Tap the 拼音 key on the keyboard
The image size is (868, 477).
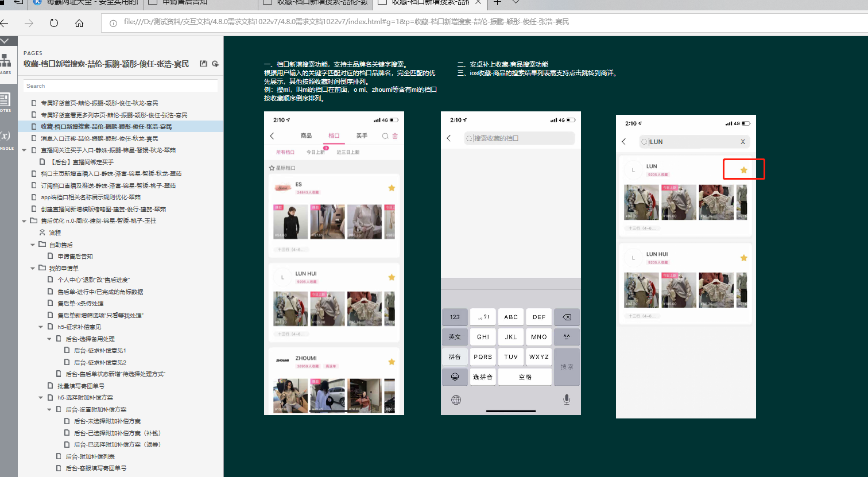pos(455,356)
